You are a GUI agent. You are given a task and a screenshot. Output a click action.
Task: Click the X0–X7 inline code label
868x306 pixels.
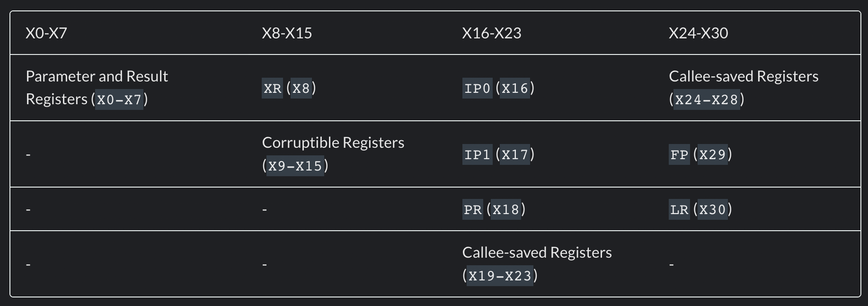click(119, 99)
